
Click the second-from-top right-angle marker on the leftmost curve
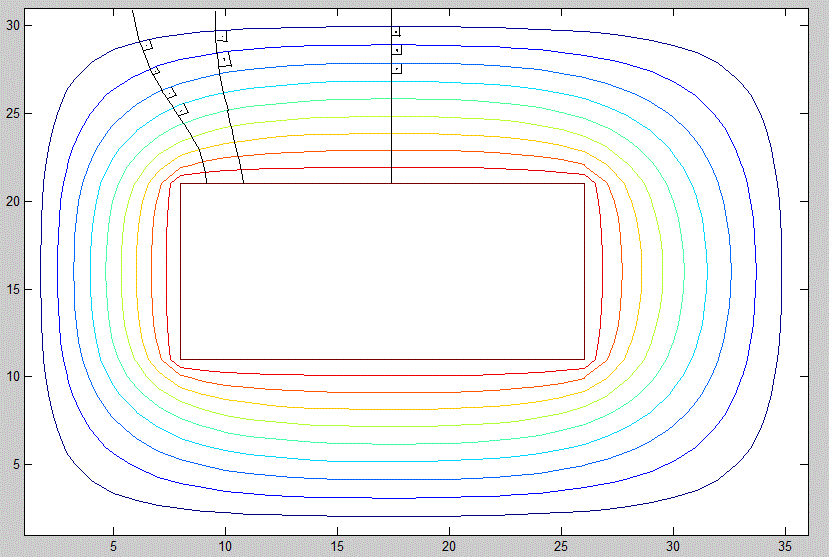155,70
